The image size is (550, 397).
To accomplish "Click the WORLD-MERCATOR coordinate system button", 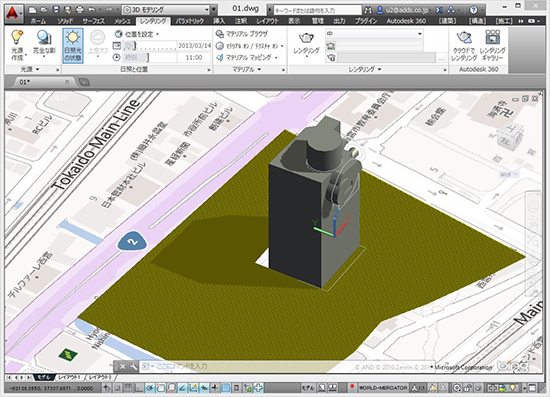I will (382, 388).
